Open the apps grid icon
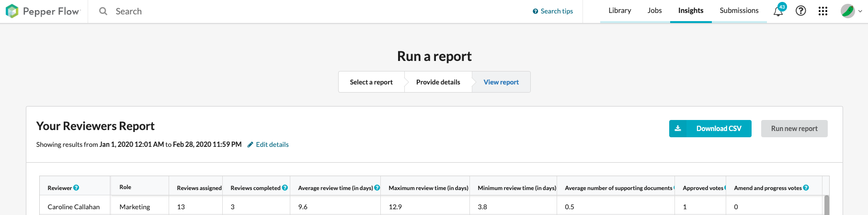 823,11
